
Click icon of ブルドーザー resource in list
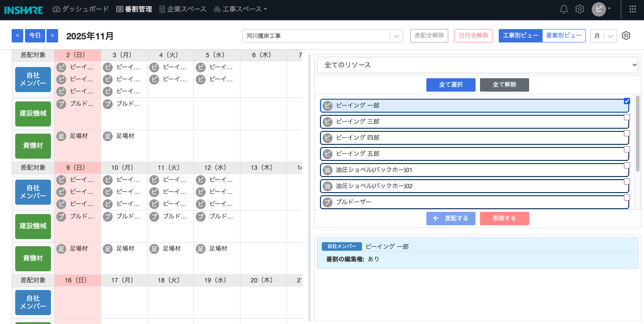pyautogui.click(x=328, y=202)
